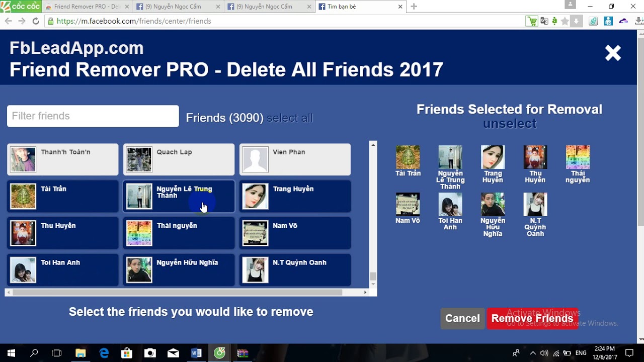Image resolution: width=644 pixels, height=362 pixels.
Task: Open Task View on the taskbar
Action: coord(57,353)
